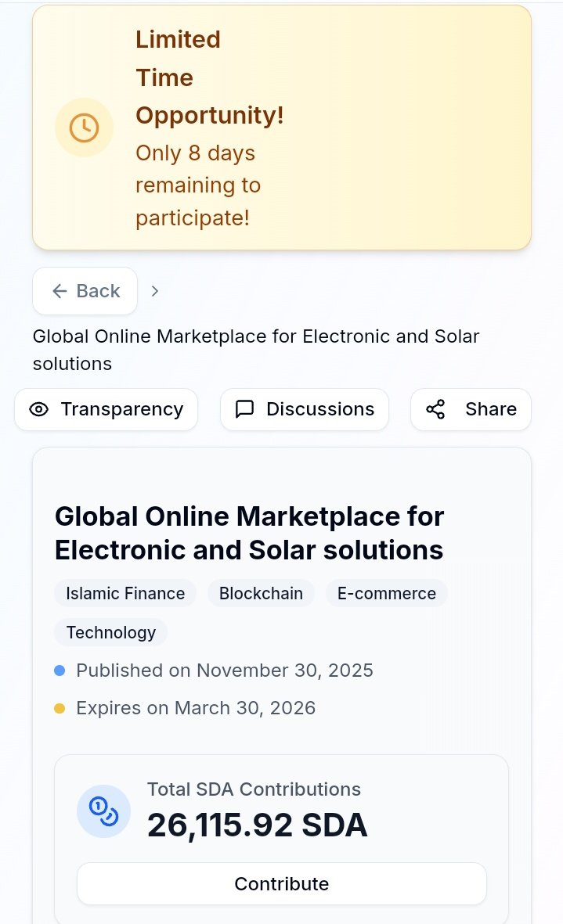Select the Technology tag
The height and width of the screenshot is (924, 563).
tap(111, 632)
